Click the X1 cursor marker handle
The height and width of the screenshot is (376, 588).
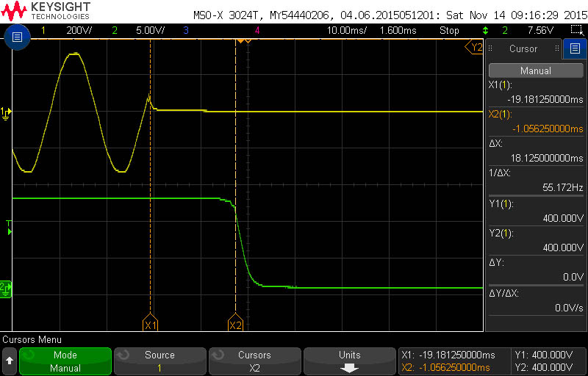[151, 322]
